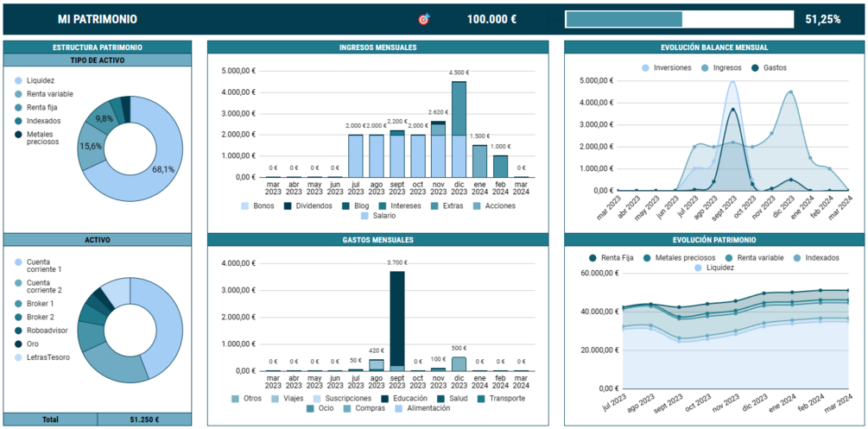Screen dimensions: 868x429
Task: Click the ene 2024 income bar labeled 1.500 €
Action: click(x=480, y=161)
